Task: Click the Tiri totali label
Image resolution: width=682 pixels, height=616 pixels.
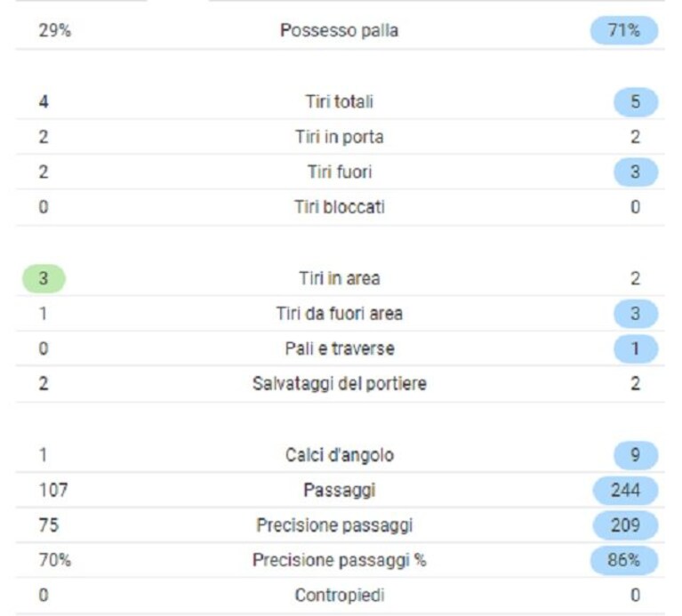Action: pos(340,101)
